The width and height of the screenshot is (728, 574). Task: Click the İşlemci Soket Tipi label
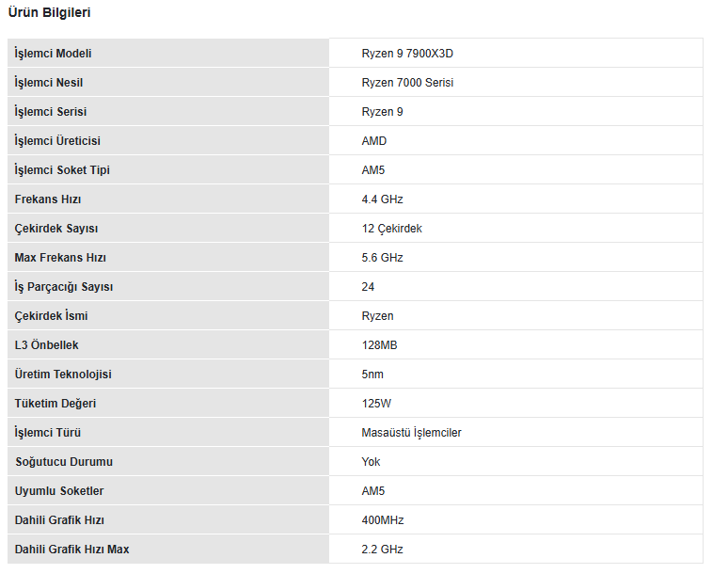pyautogui.click(x=62, y=170)
